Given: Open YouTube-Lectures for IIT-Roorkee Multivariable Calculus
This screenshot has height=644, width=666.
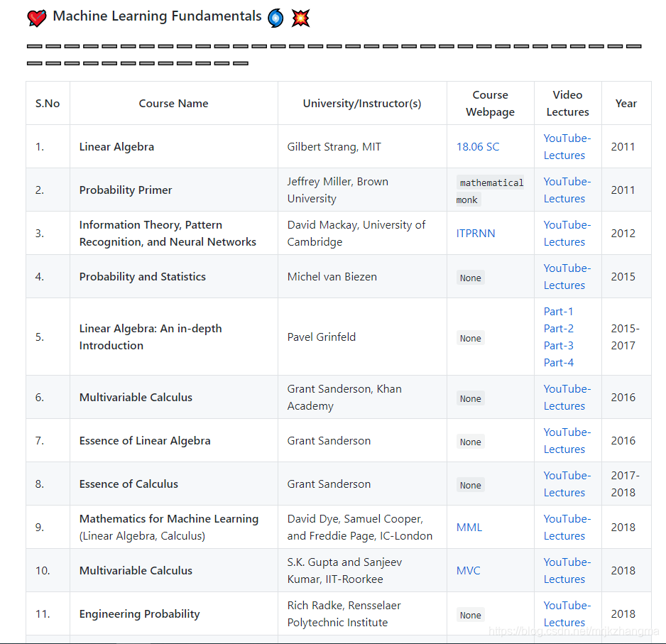Looking at the screenshot, I should [567, 570].
